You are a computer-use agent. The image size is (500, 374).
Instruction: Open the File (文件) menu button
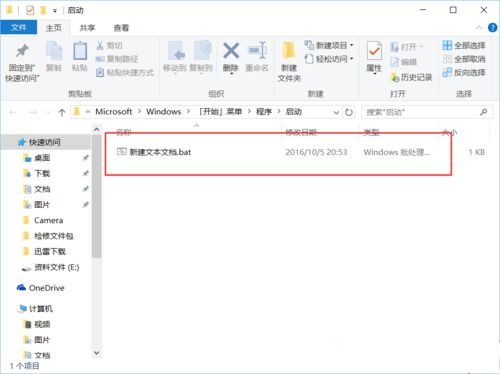coord(18,27)
